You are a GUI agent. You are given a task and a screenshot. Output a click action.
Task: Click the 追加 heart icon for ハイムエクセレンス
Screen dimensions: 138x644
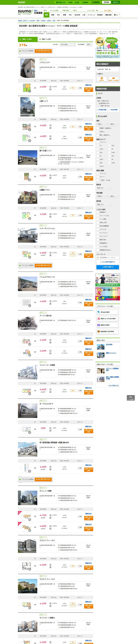[80, 302]
